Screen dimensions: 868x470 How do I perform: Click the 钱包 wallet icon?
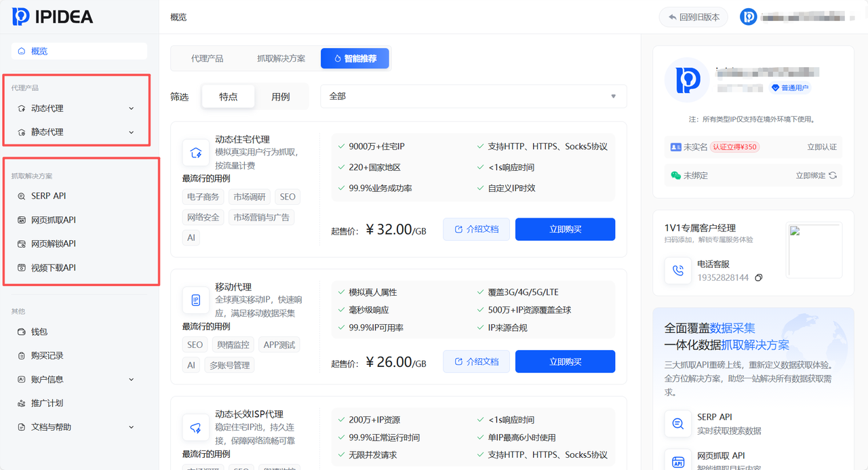[22, 332]
